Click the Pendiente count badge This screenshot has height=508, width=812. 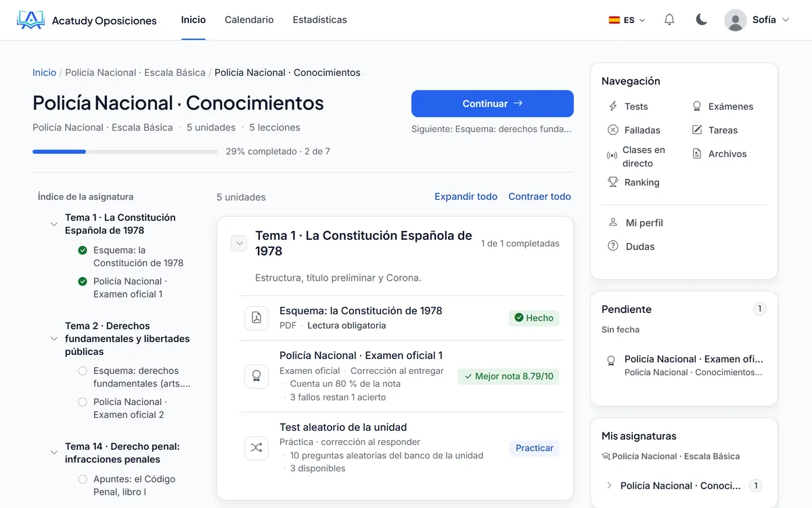[x=760, y=309]
